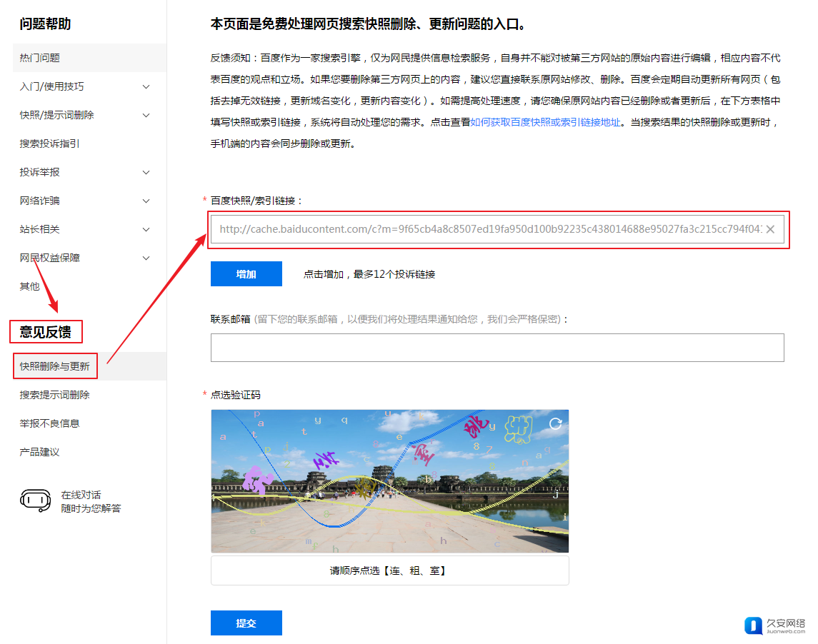Click the 意见反馈 section heading

coord(46,332)
